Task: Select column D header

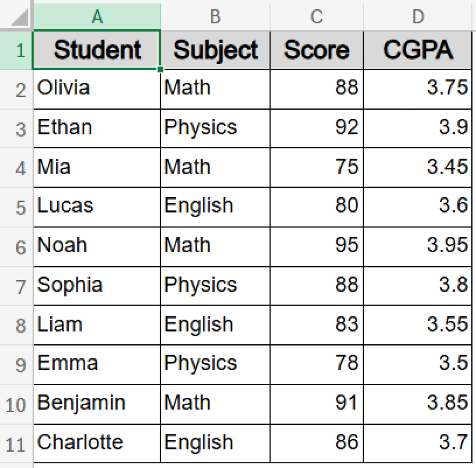Action: 418,16
